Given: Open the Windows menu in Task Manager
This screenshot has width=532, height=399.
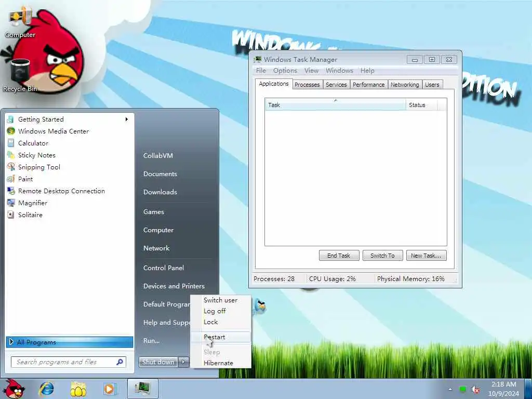Looking at the screenshot, I should coord(339,71).
